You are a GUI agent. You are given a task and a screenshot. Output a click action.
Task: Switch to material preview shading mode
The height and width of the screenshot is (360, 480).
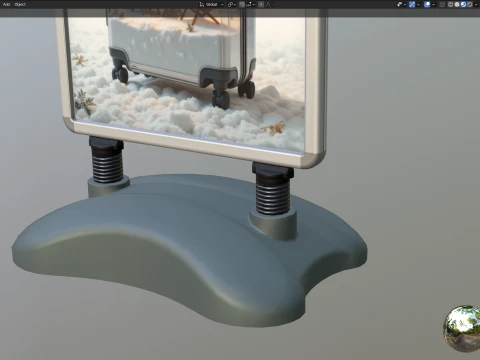463,4
